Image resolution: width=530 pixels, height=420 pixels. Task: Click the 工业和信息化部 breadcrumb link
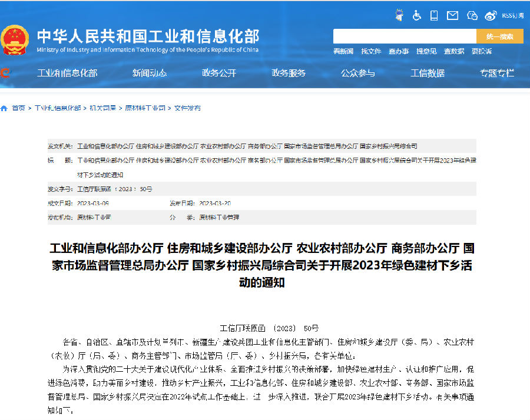58,108
